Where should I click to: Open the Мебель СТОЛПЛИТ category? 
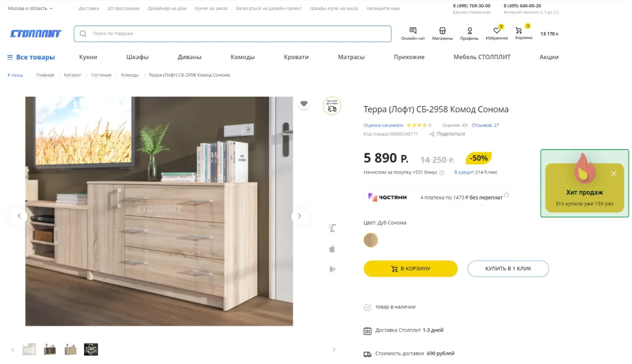click(482, 57)
